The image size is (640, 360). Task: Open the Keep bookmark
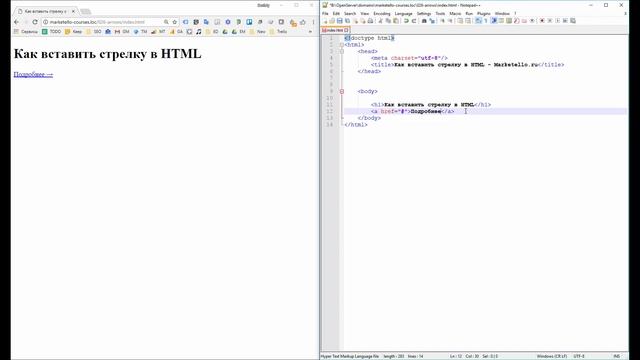[x=73, y=31]
